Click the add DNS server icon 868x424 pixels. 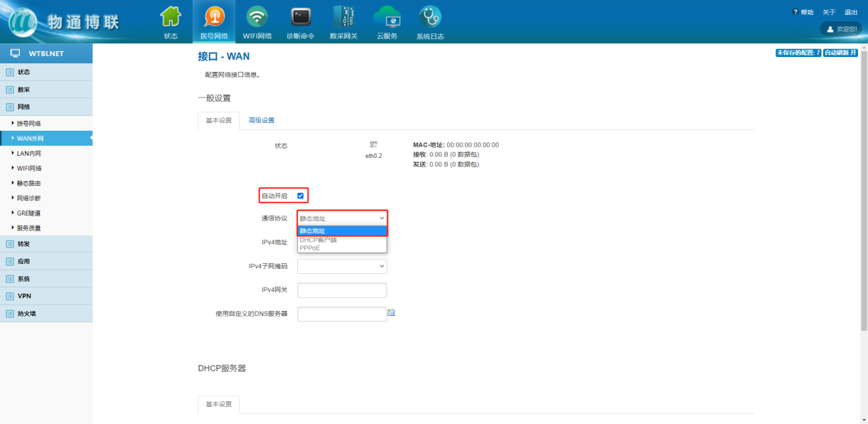pos(391,312)
